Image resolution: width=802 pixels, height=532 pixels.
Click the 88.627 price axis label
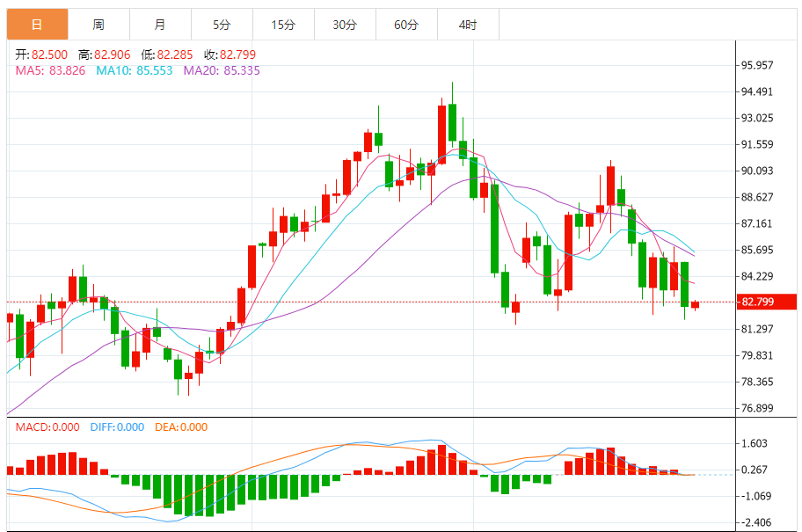tap(757, 198)
